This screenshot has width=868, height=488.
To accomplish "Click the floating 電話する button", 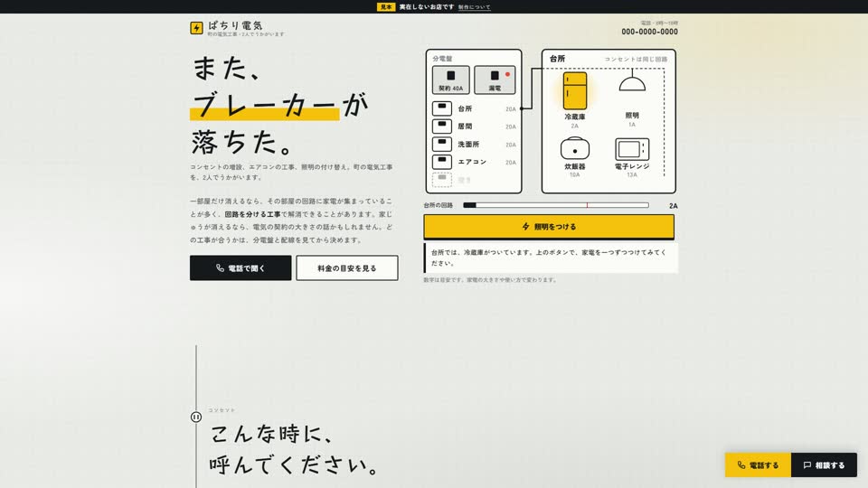I will coord(758,465).
